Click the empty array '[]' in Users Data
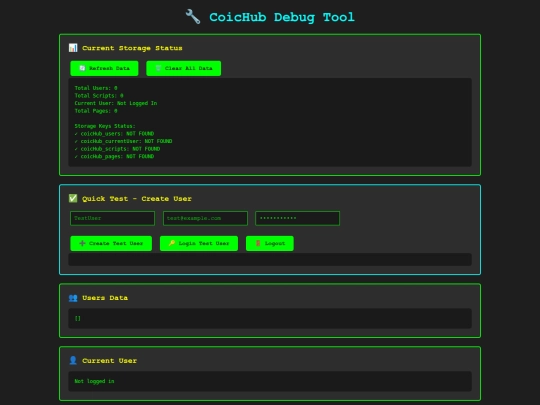Image resolution: width=540 pixels, height=405 pixels. 77,319
